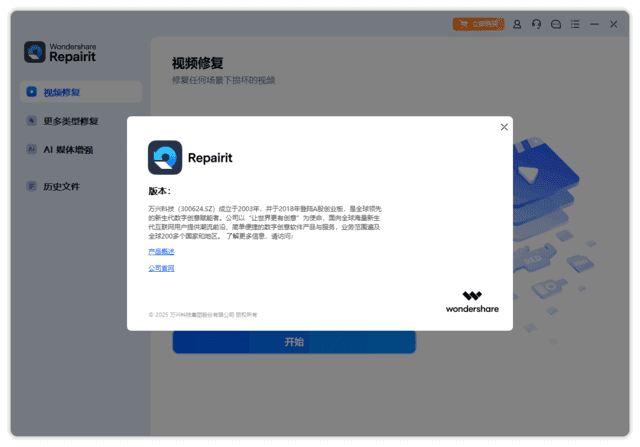Screen dimensions: 640x447
Task: Open the 产品概述 link
Action: pyautogui.click(x=161, y=251)
